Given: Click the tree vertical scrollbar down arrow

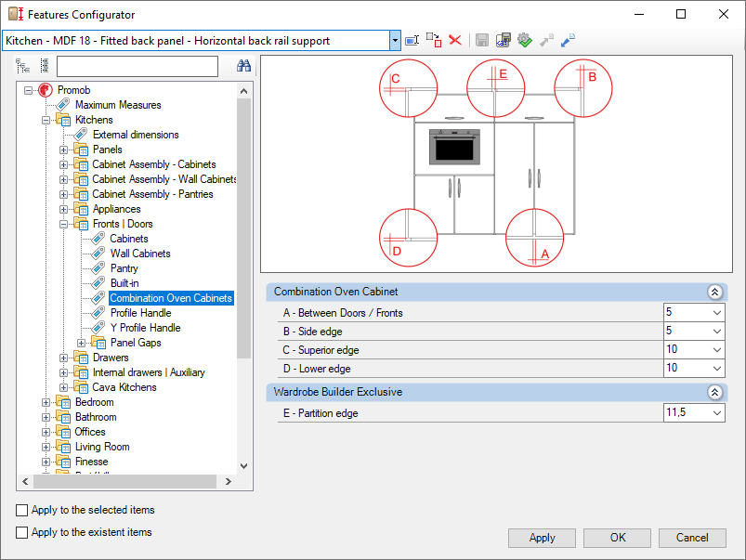Looking at the screenshot, I should (244, 466).
